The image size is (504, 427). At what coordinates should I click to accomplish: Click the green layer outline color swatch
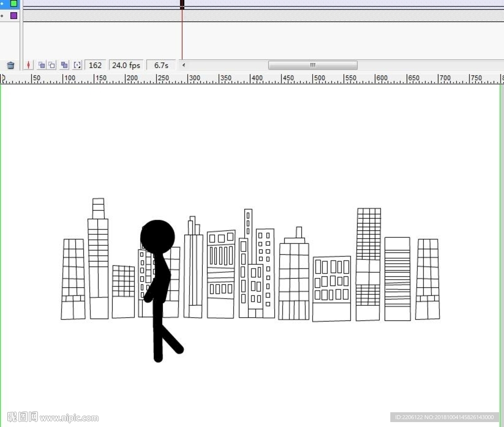point(14,3)
